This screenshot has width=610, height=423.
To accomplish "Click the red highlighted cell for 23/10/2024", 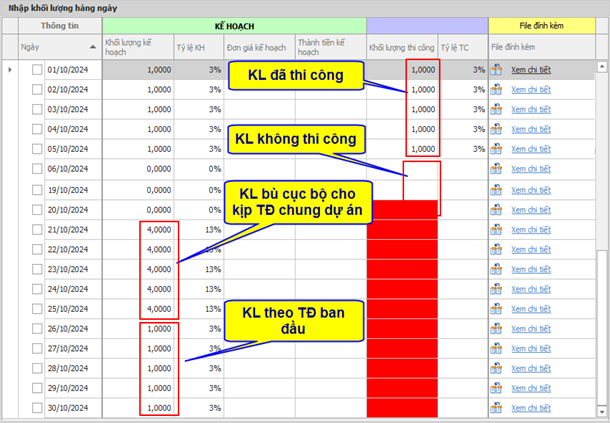I will 403,269.
